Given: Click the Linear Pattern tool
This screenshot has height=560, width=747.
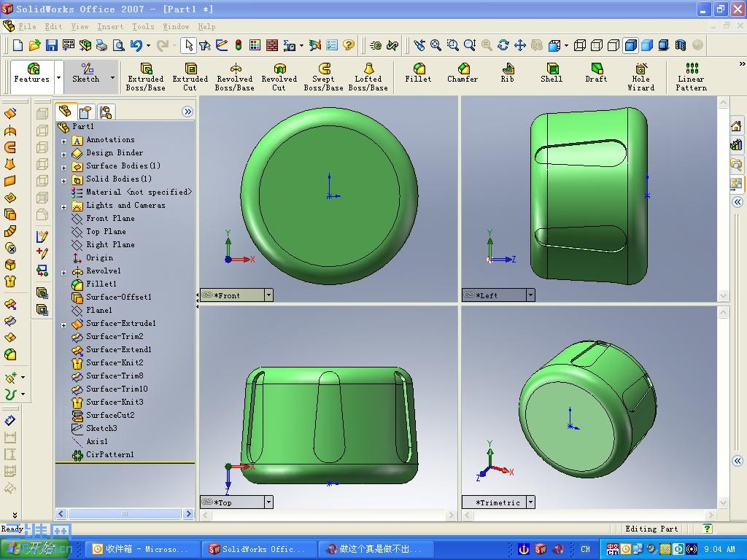Looking at the screenshot, I should click(x=692, y=76).
